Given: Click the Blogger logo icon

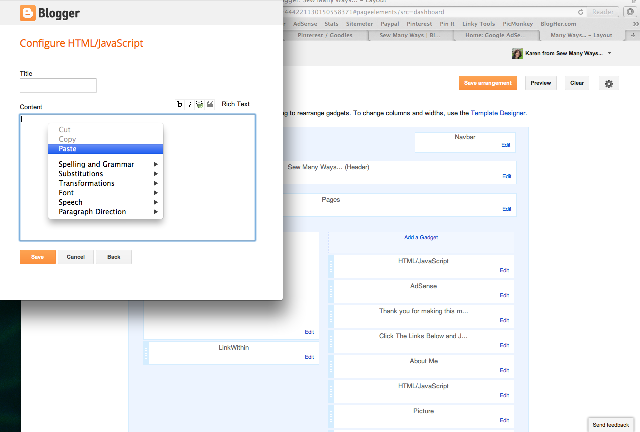Looking at the screenshot, I should click(28, 13).
